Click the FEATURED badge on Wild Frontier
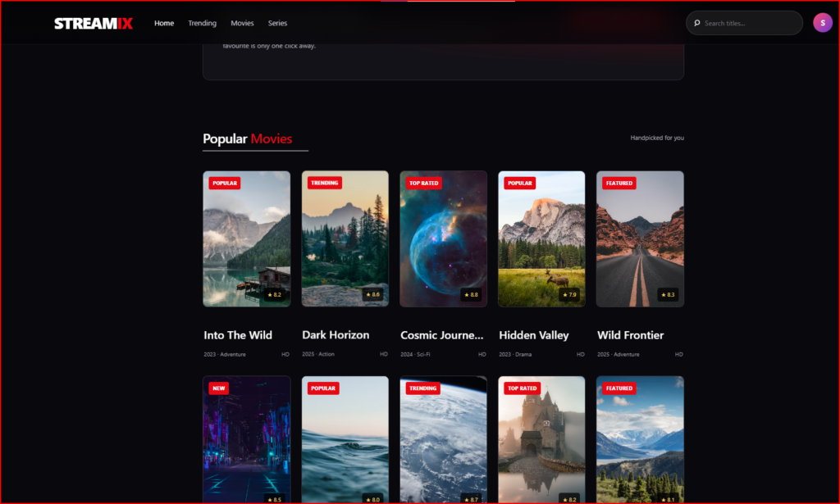Viewport: 840px width, 504px height. (619, 183)
